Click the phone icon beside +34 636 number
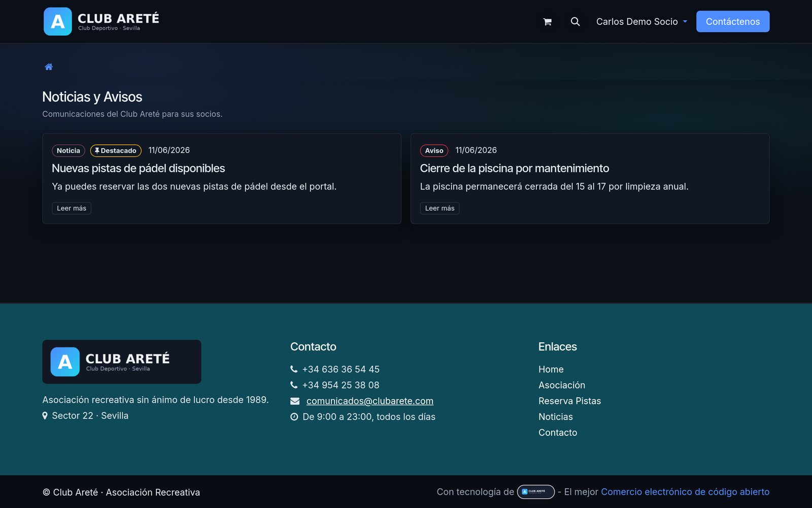The image size is (812, 508). (x=294, y=369)
